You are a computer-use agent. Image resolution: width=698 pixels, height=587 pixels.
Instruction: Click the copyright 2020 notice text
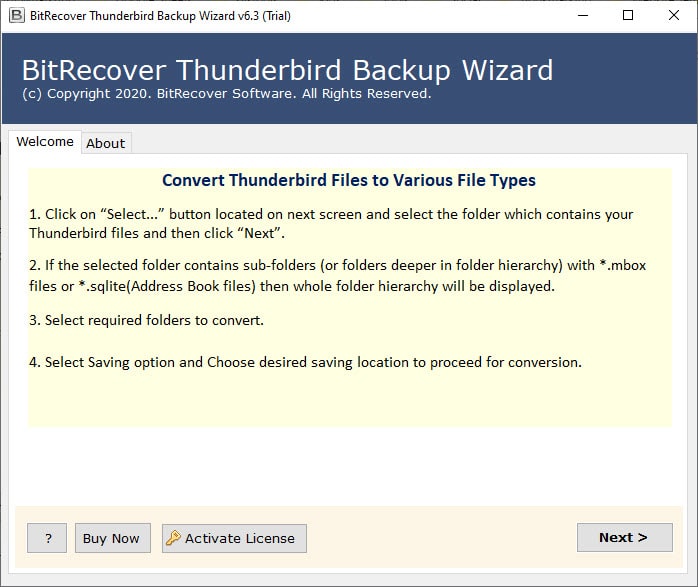point(226,94)
